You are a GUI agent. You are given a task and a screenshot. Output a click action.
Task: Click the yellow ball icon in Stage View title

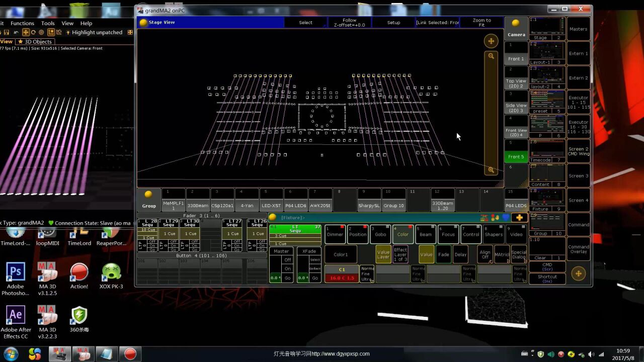click(143, 22)
